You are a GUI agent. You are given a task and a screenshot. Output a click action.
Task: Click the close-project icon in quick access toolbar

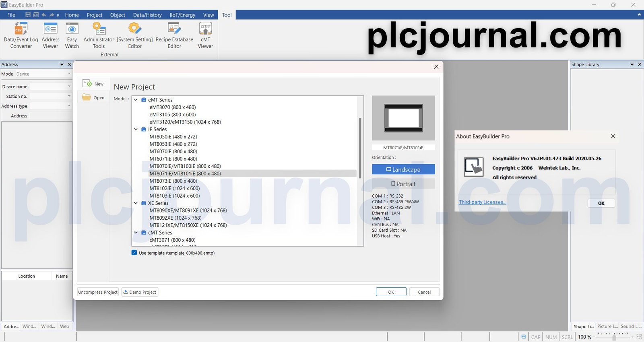point(36,15)
